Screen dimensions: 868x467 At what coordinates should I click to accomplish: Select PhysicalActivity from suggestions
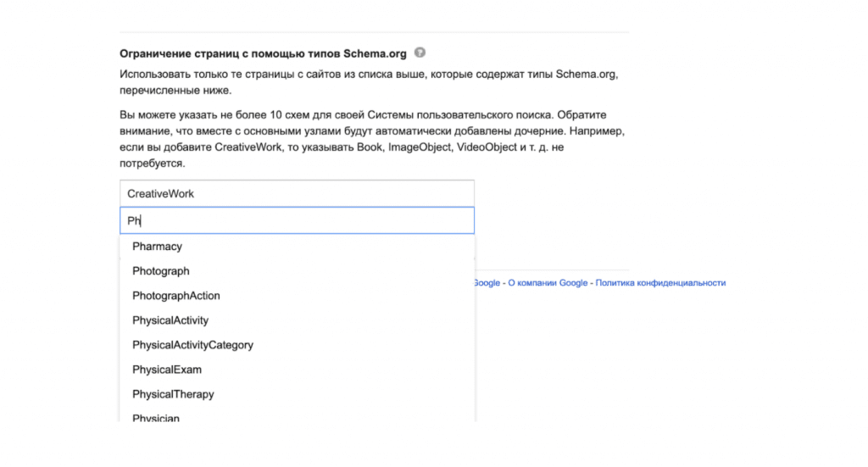pos(170,320)
